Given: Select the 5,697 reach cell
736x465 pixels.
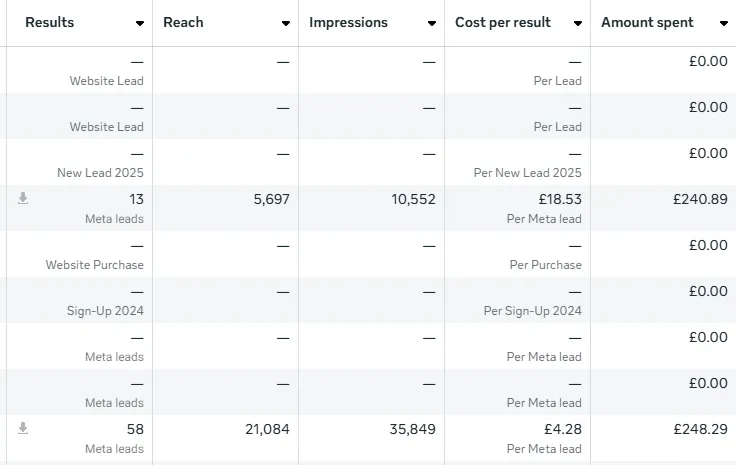Looking at the screenshot, I should tap(266, 199).
